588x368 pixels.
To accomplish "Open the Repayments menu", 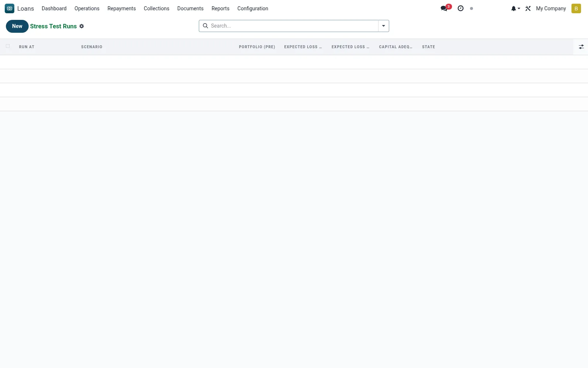I will pos(122,8).
